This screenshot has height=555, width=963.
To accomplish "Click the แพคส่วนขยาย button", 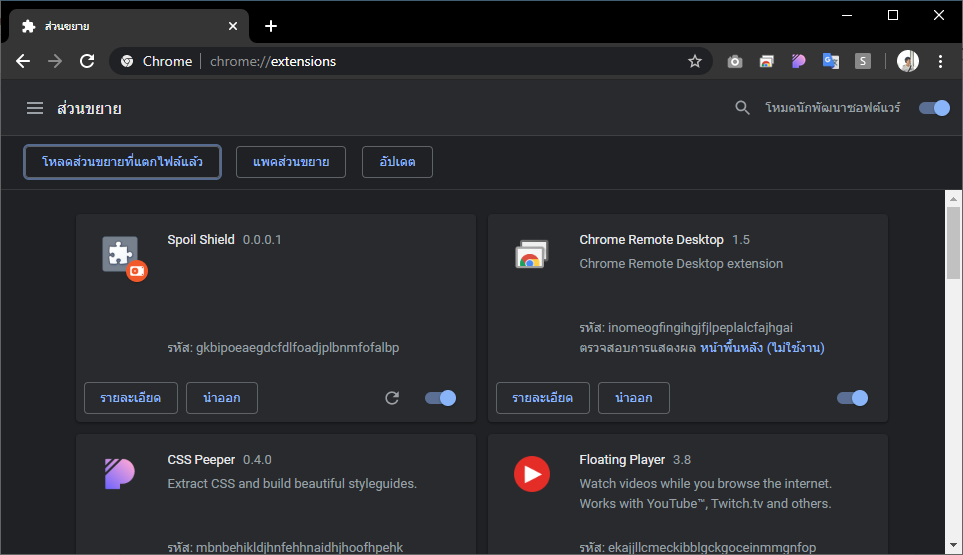I will tap(291, 162).
